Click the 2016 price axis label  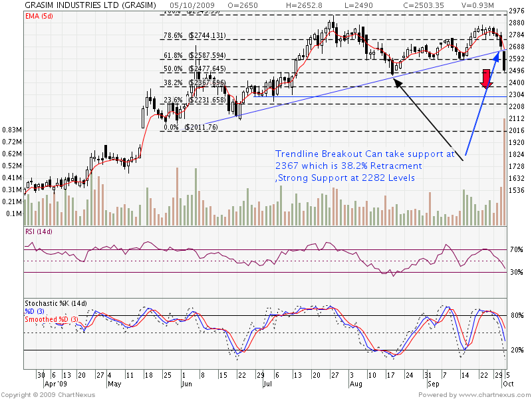tap(517, 130)
